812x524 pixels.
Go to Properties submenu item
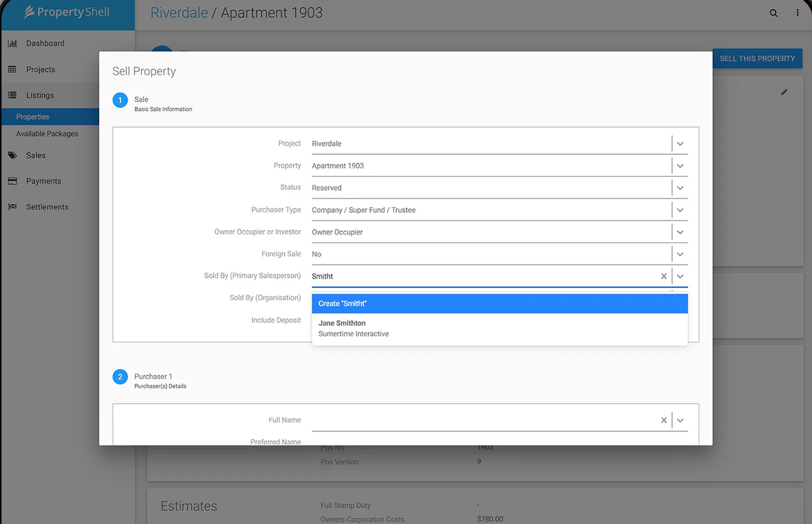point(33,117)
